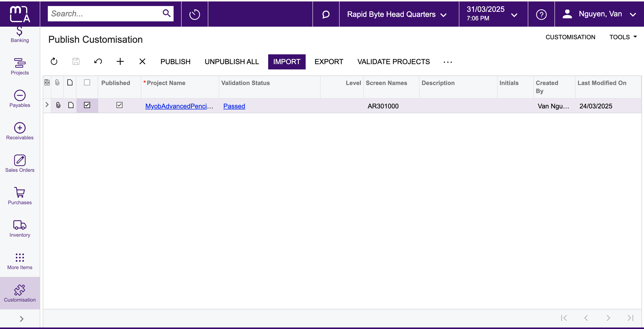Go to next page pager arrow

[608, 318]
